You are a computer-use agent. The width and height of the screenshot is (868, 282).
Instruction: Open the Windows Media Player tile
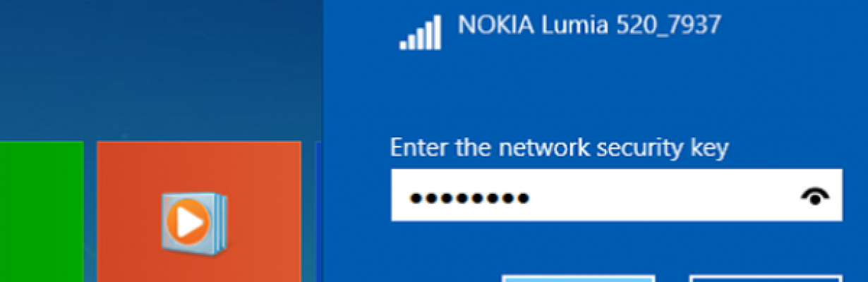click(x=199, y=211)
